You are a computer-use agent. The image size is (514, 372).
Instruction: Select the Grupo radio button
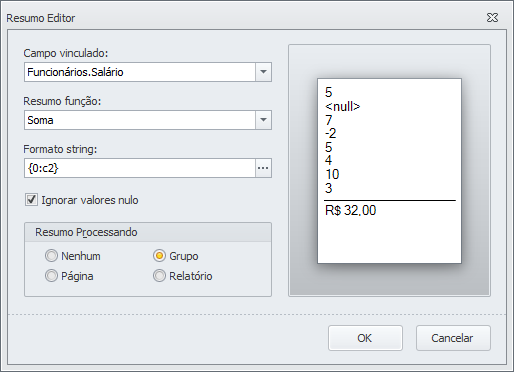pyautogui.click(x=159, y=256)
